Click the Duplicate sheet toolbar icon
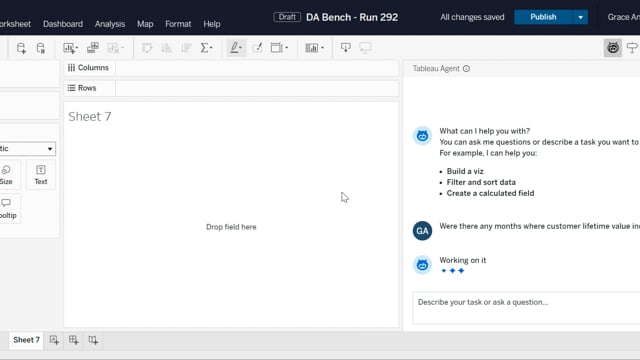 tap(93, 48)
